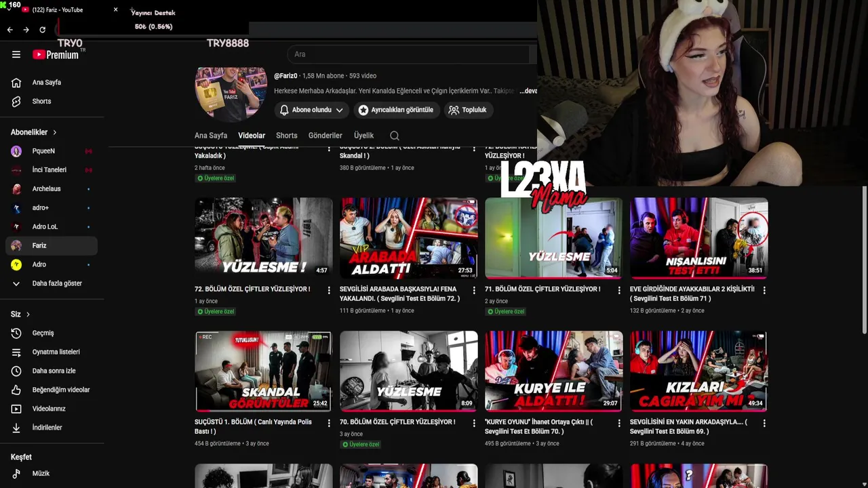The height and width of the screenshot is (488, 868).
Task: Open 72. Bölüm Özel Çiftler Yüzleşiyor title
Action: coord(252,289)
